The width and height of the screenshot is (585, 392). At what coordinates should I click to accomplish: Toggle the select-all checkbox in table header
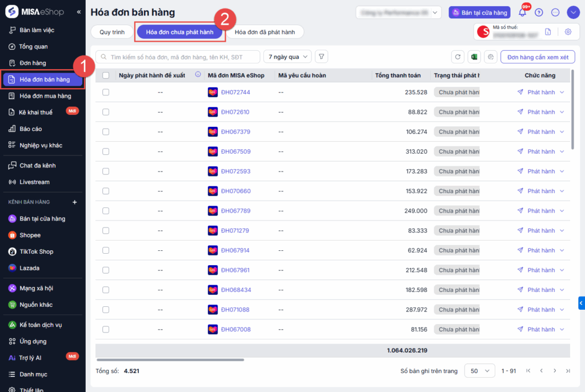pos(106,75)
